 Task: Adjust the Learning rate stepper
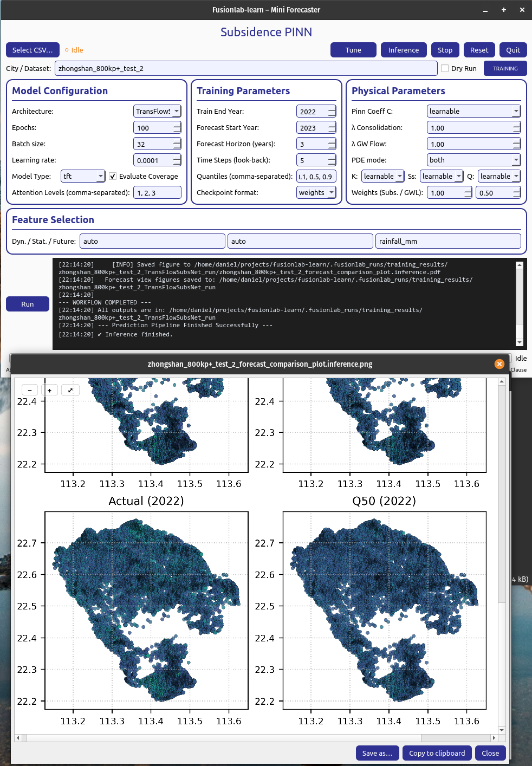click(177, 160)
